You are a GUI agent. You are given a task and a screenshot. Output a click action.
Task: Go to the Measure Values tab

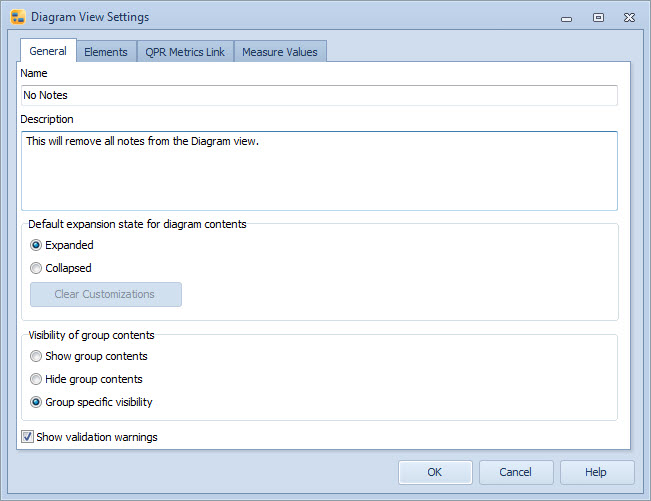click(280, 52)
